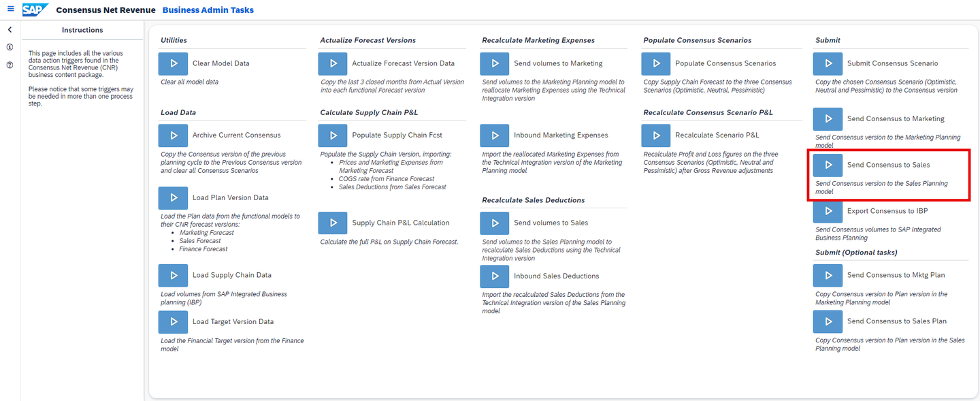Viewport: 980px width, 401px height.
Task: Run the Send Consensus to Sales trigger
Action: pyautogui.click(x=828, y=165)
